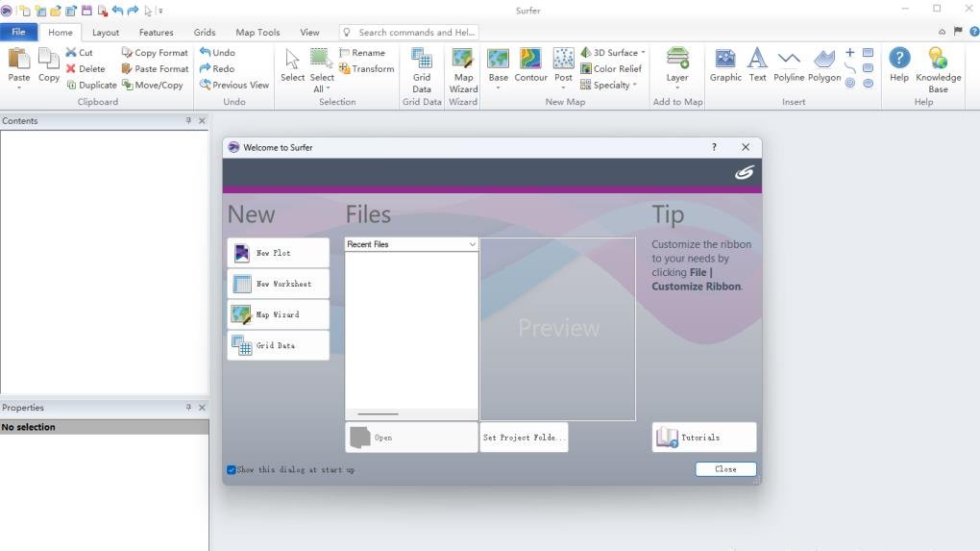Click Close button in Welcome dialog
The image size is (980, 551).
(725, 469)
